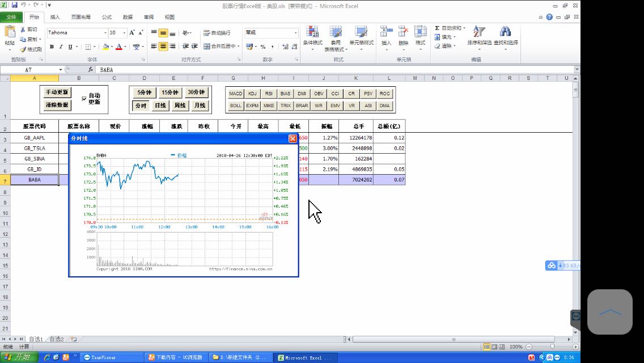Image resolution: width=644 pixels, height=363 pixels.
Task: Toggle Bold formatting
Action: tap(52, 47)
